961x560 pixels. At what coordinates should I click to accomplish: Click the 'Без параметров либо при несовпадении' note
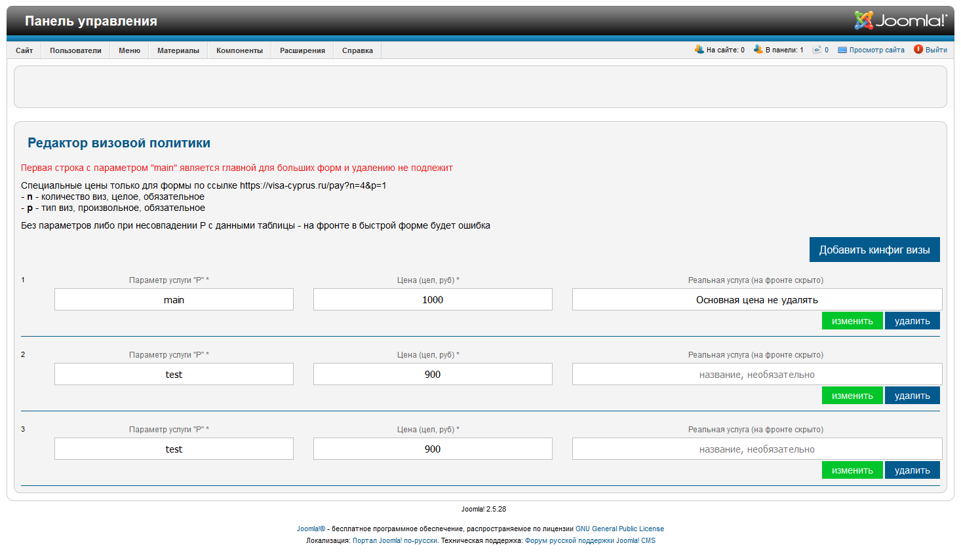(x=256, y=225)
